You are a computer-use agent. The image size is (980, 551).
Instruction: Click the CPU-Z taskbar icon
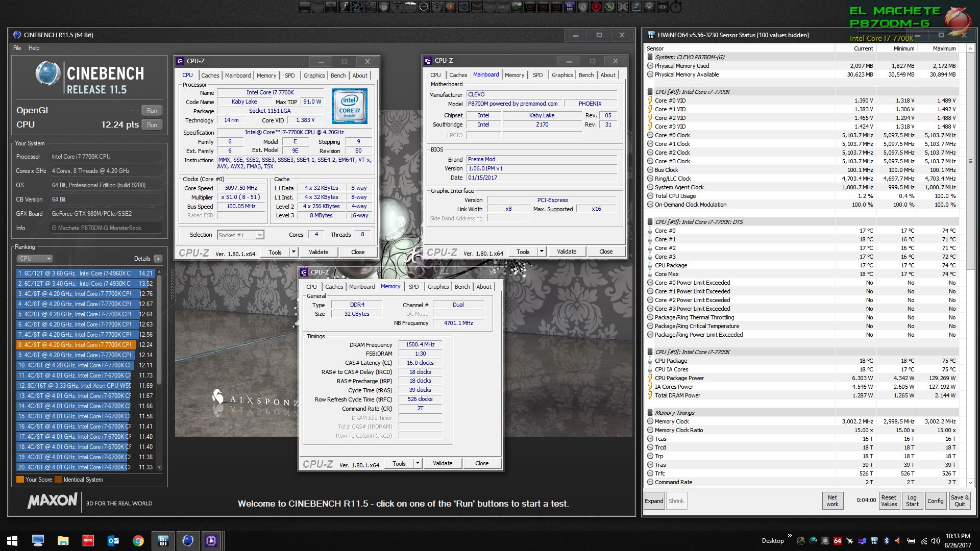point(211,541)
